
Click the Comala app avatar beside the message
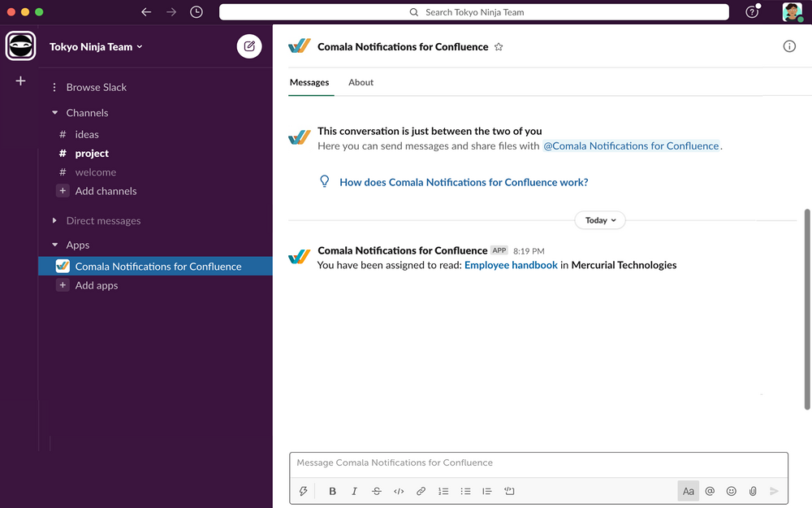coord(300,256)
